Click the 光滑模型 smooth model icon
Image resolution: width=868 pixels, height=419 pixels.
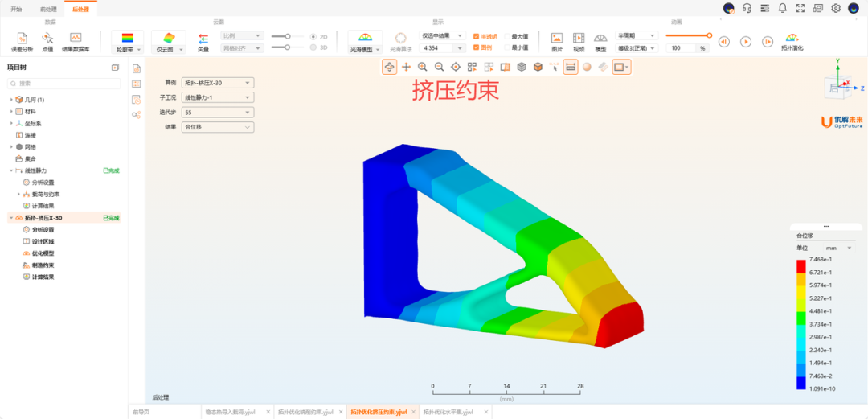coord(366,40)
